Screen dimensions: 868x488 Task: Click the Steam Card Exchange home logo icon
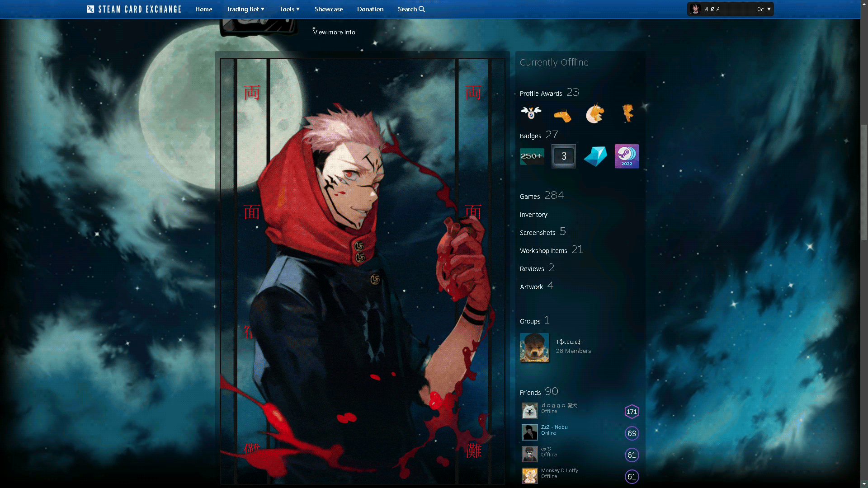(x=90, y=9)
